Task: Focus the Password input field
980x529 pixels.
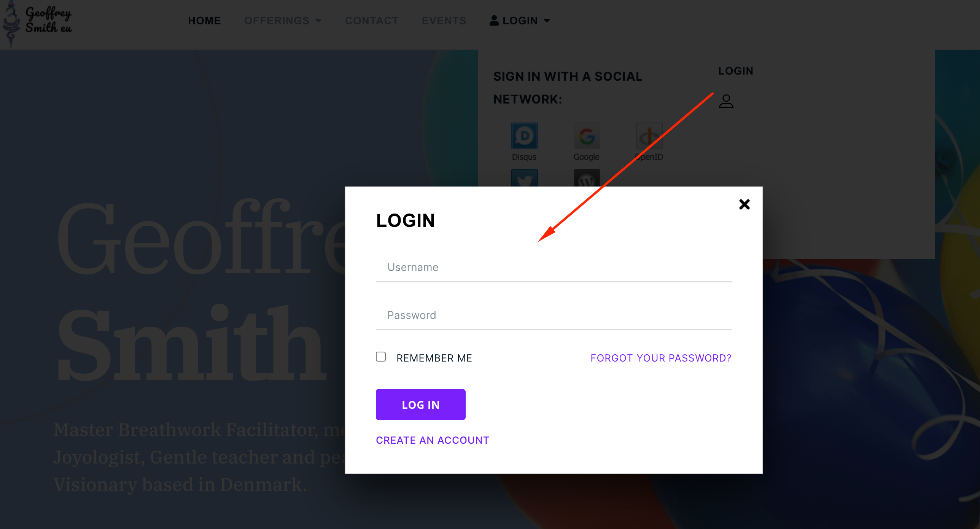Action: coord(554,315)
